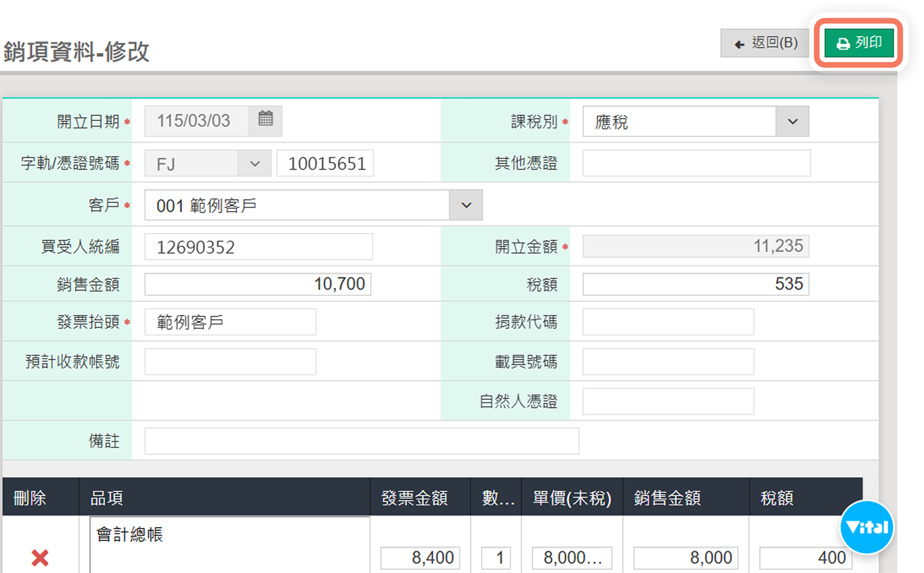The height and width of the screenshot is (573, 924).
Task: Click the 稅額 535 input field
Action: pyautogui.click(x=695, y=284)
